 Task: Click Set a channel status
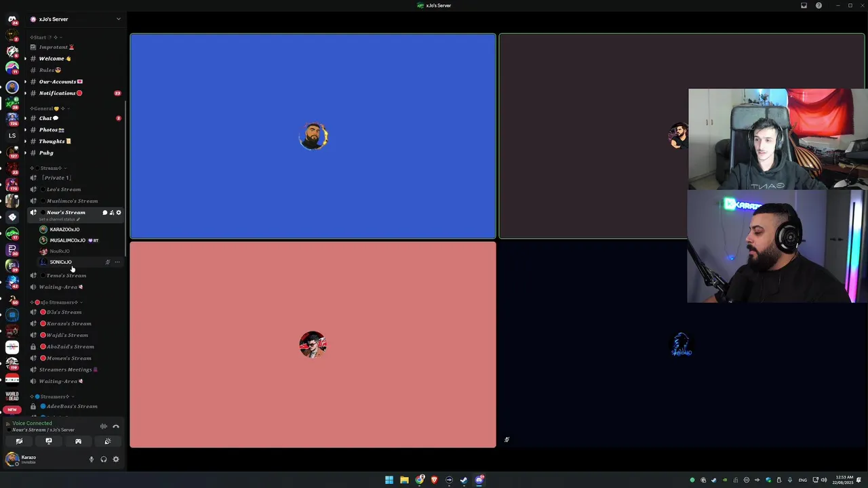point(59,220)
